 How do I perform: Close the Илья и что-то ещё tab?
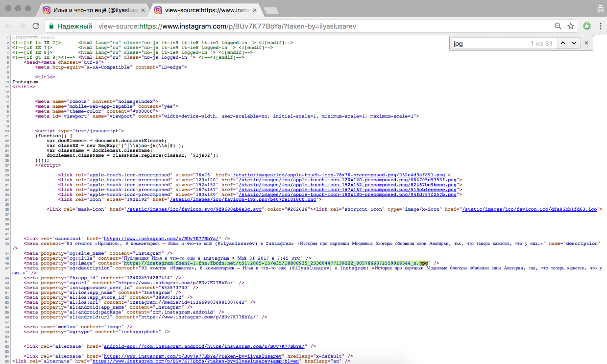click(x=143, y=10)
